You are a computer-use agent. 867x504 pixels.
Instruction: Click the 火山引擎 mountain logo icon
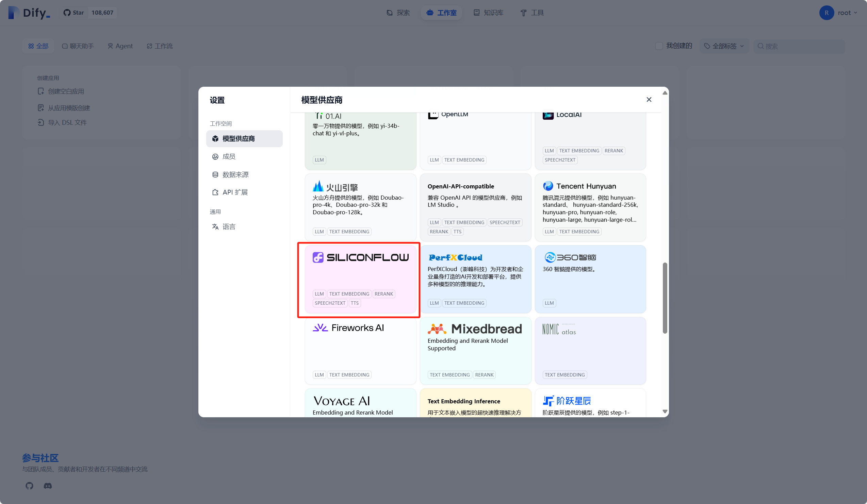[317, 186]
